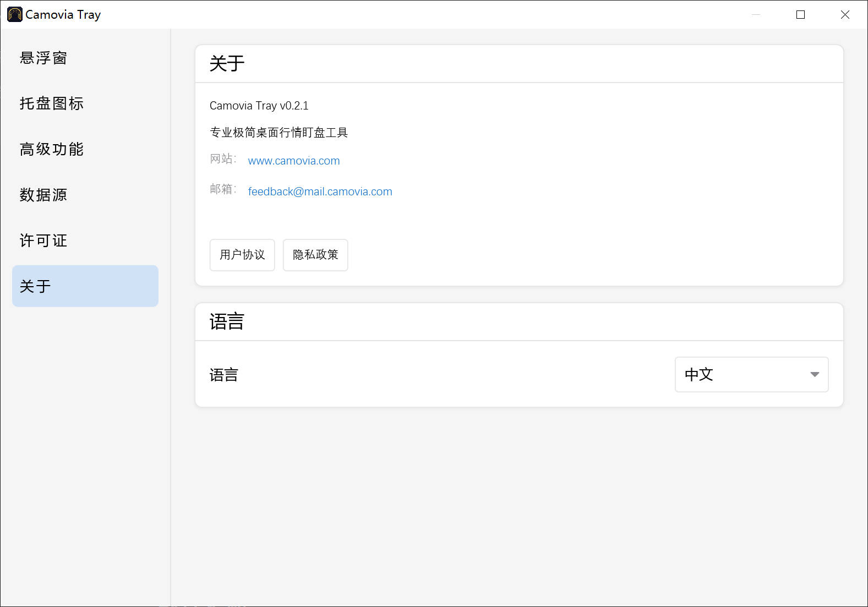Viewport: 868px width, 607px height.
Task: Select the 关于 sidebar item
Action: pyautogui.click(x=85, y=286)
